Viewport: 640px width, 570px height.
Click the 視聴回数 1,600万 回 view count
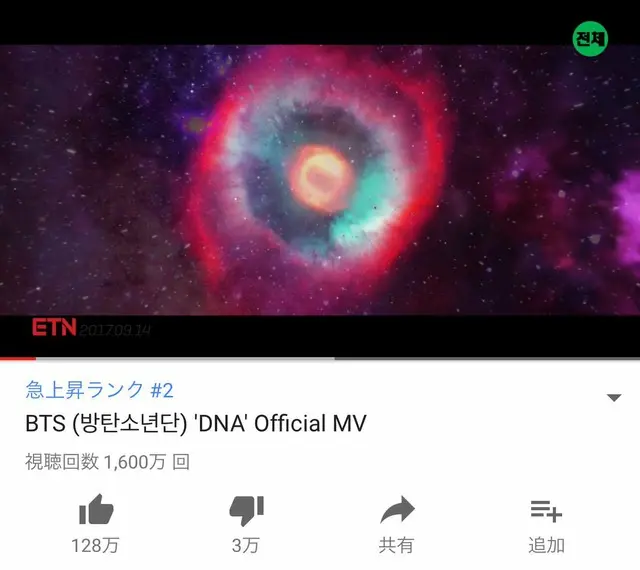tap(107, 462)
